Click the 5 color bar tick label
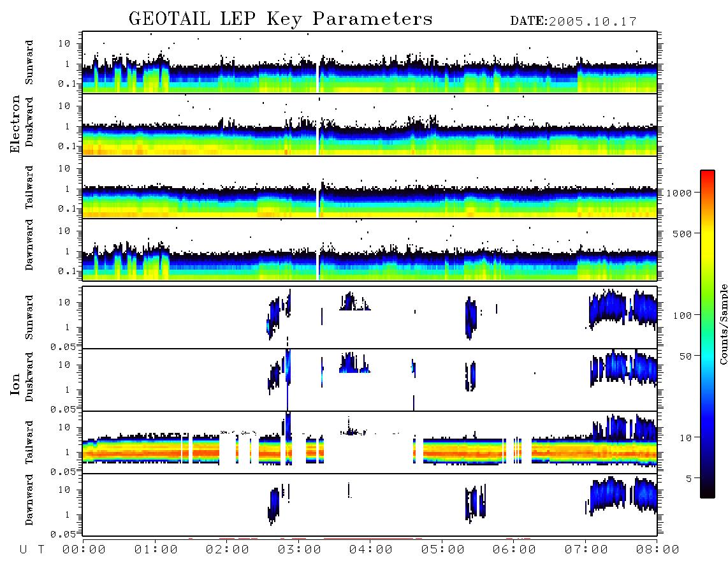The image size is (728, 561). click(x=689, y=479)
